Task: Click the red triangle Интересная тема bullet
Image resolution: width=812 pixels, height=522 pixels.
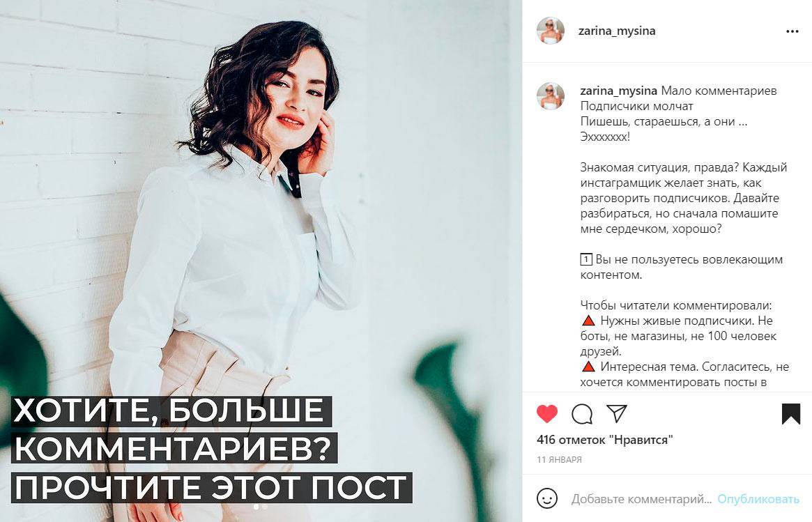Action: 588,367
